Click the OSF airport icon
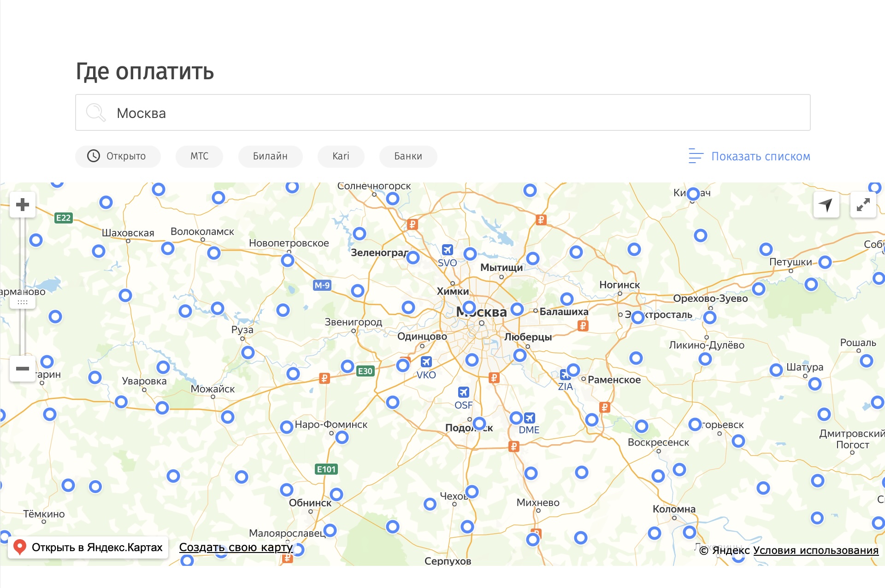This screenshot has width=885, height=588. (x=464, y=392)
